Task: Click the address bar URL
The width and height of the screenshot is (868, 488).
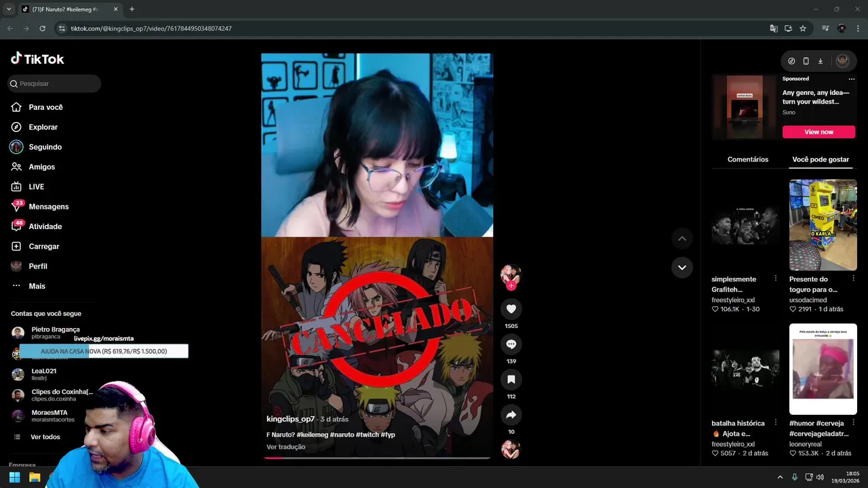Action: pyautogui.click(x=151, y=28)
